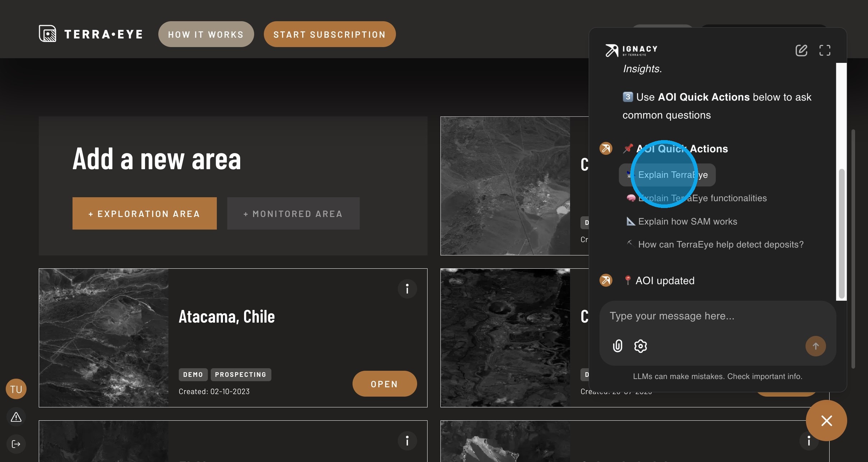Select Explain how SAM works action

coord(687,221)
